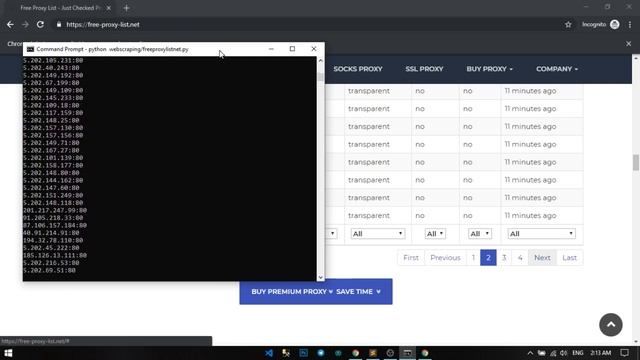Image resolution: width=640 pixels, height=360 pixels.
Task: Select the Free Proxy List browser tab
Action: [x=61, y=8]
